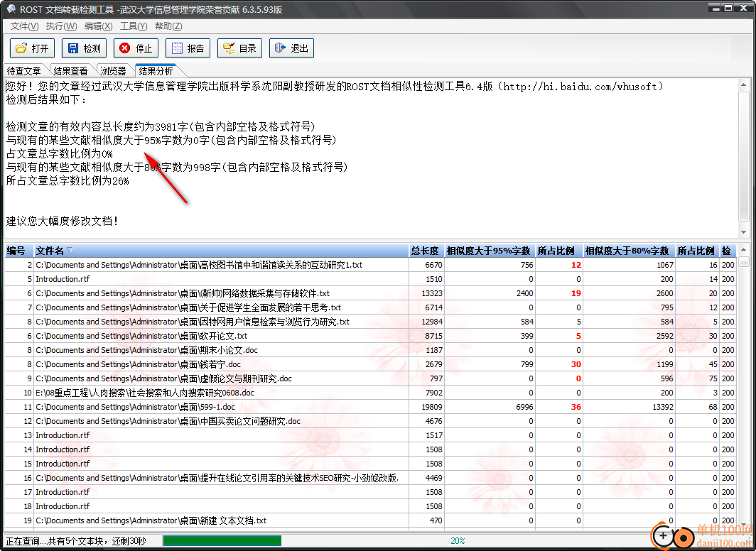Screen dimensions: 756x551
Task: Select row 新建 文本文档.txt
Action: 369,520
